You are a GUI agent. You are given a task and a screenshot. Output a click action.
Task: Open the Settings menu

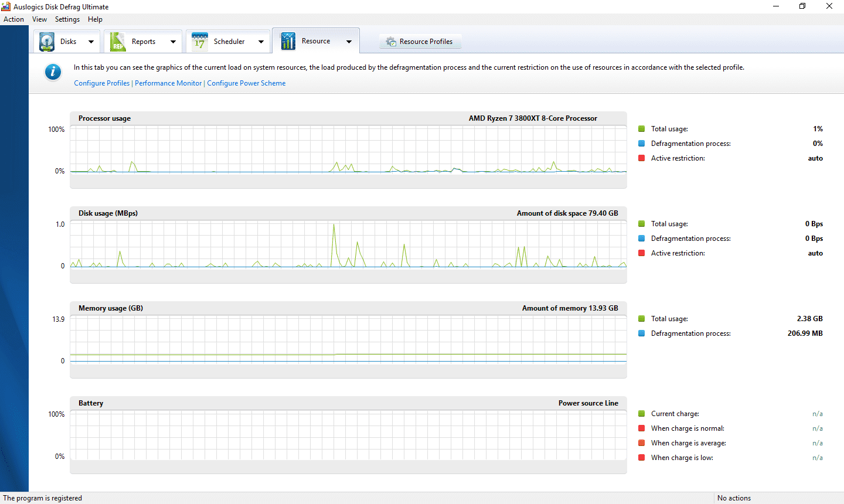(67, 19)
